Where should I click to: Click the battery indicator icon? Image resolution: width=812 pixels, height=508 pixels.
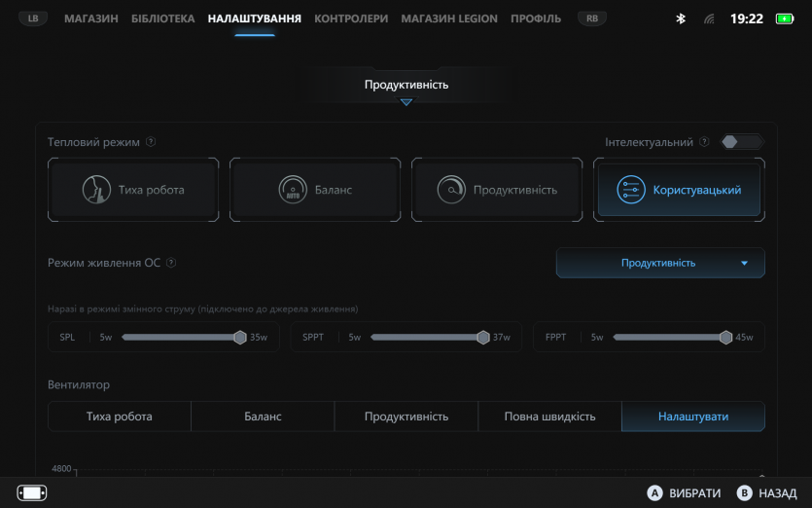(784, 18)
